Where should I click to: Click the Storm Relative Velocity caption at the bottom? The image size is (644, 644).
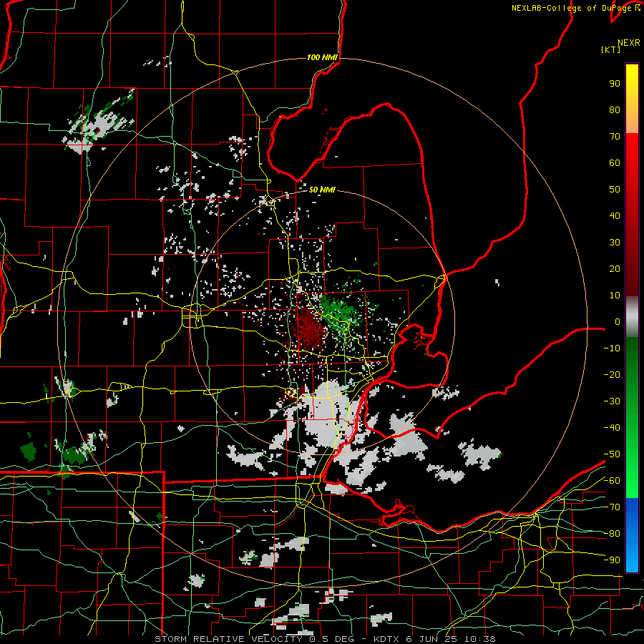coord(325,639)
